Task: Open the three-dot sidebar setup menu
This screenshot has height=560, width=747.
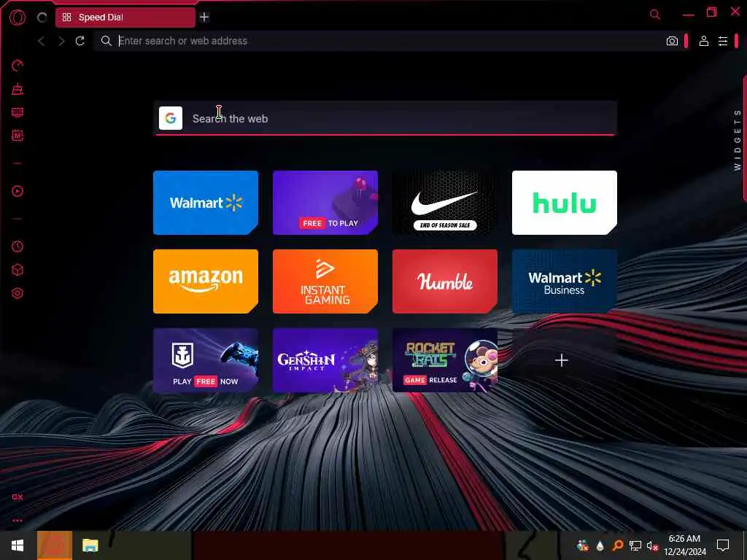Action: click(18, 521)
